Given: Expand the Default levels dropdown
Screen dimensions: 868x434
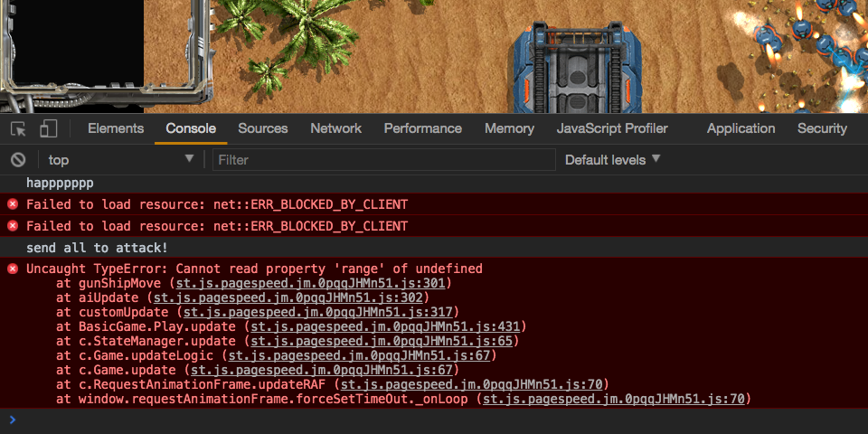Looking at the screenshot, I should tap(613, 160).
